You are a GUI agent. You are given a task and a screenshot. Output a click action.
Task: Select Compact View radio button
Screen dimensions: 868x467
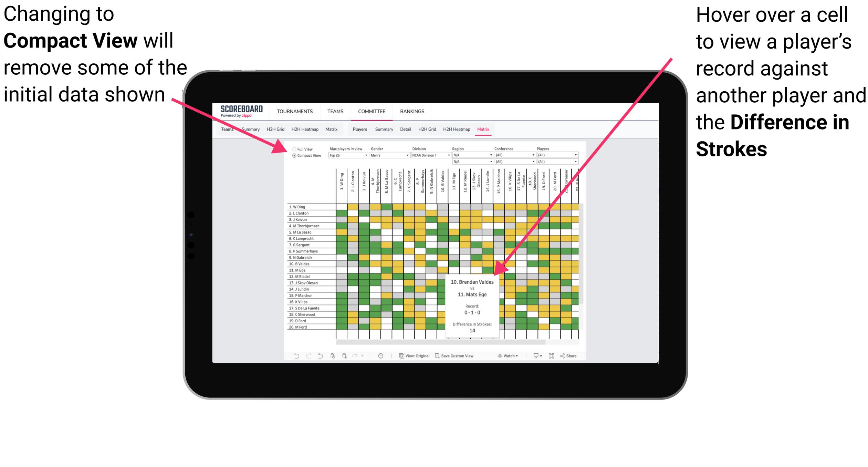click(x=294, y=158)
